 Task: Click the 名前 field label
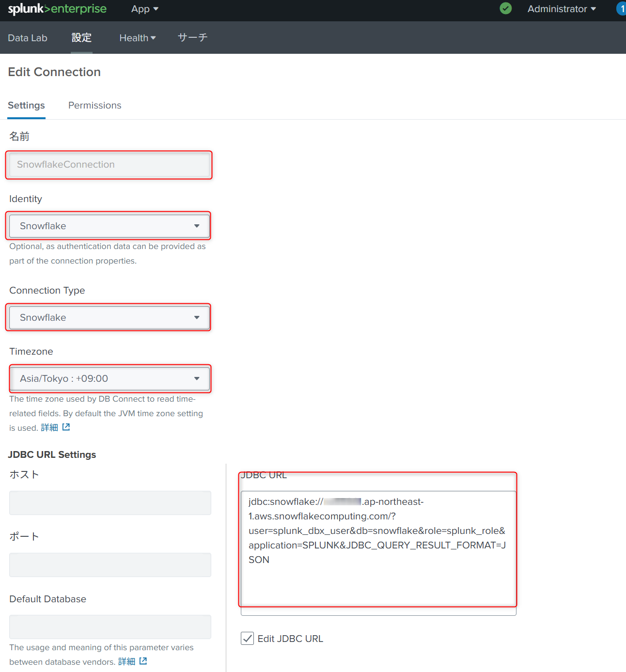19,136
